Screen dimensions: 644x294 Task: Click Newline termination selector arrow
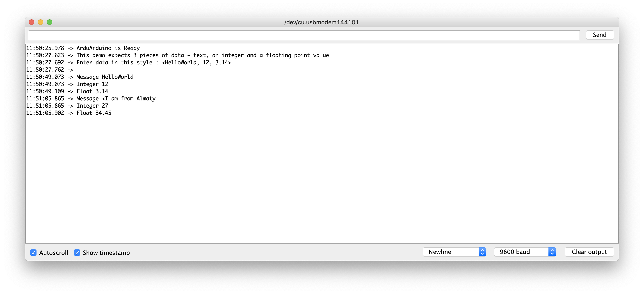pos(482,252)
